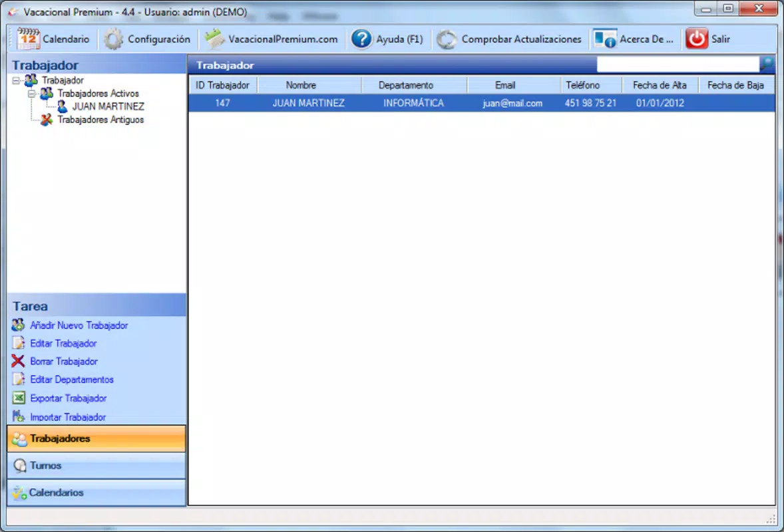Sort by Fecha de Baja column header
784x532 pixels.
tap(735, 85)
